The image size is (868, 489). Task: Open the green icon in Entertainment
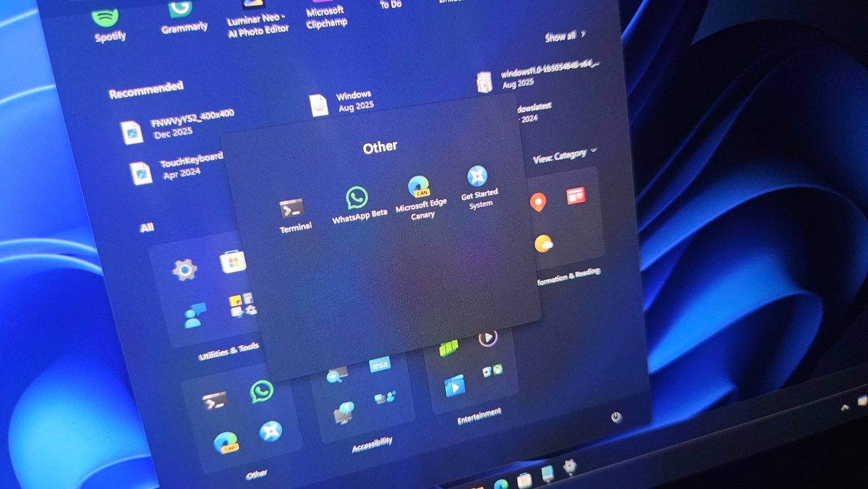[448, 349]
